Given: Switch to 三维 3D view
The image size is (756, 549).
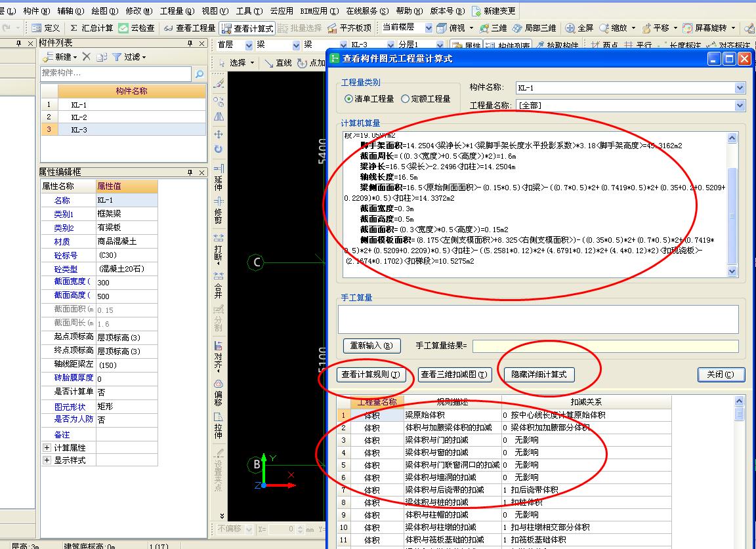Looking at the screenshot, I should pyautogui.click(x=493, y=28).
